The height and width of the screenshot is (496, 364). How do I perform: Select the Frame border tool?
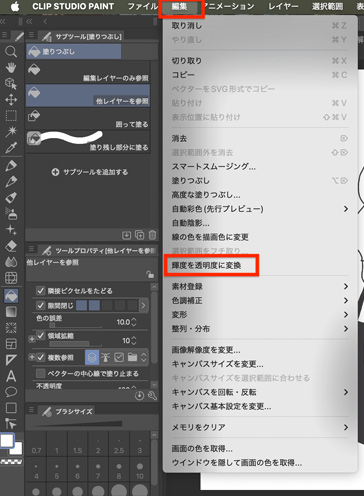11,344
